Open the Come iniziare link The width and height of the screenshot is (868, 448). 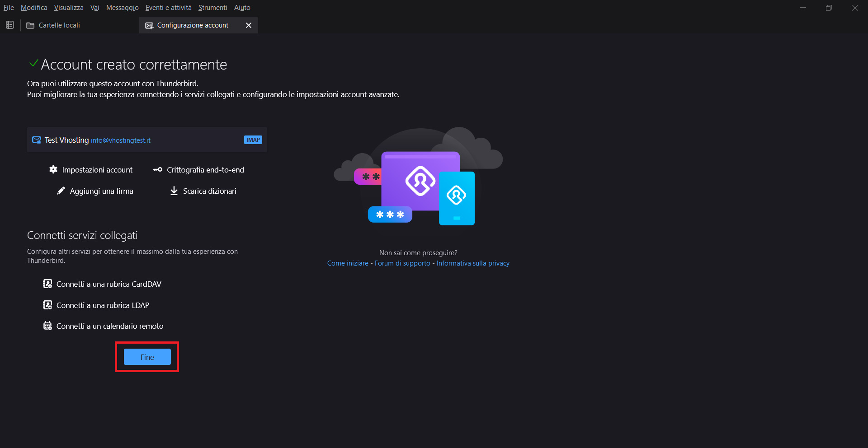[348, 263]
